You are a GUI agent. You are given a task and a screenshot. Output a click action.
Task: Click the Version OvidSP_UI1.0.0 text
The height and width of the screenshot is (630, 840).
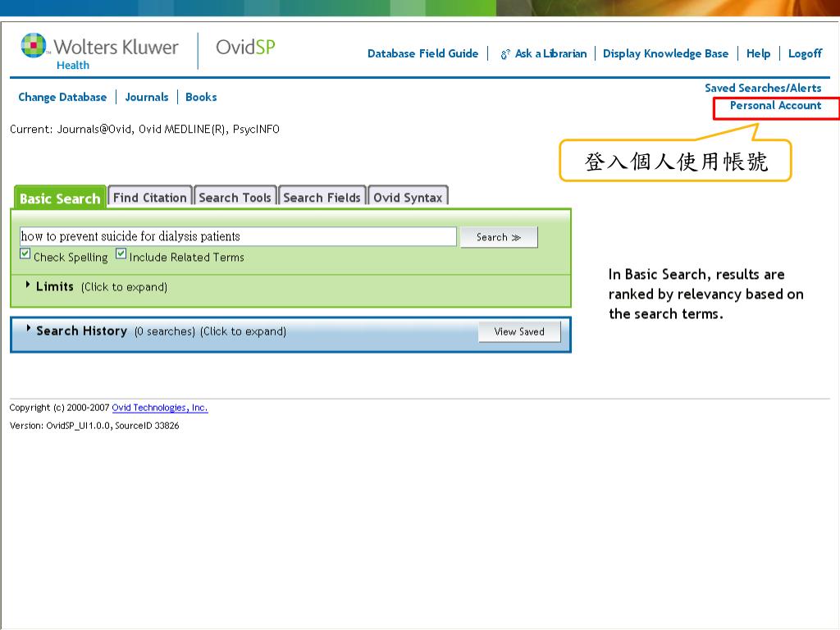point(94,426)
